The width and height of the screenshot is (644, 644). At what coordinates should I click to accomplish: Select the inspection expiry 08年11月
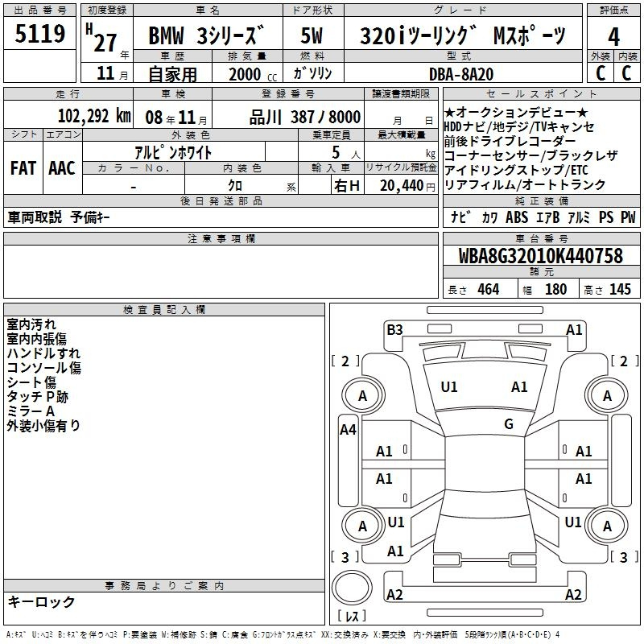pyautogui.click(x=176, y=118)
